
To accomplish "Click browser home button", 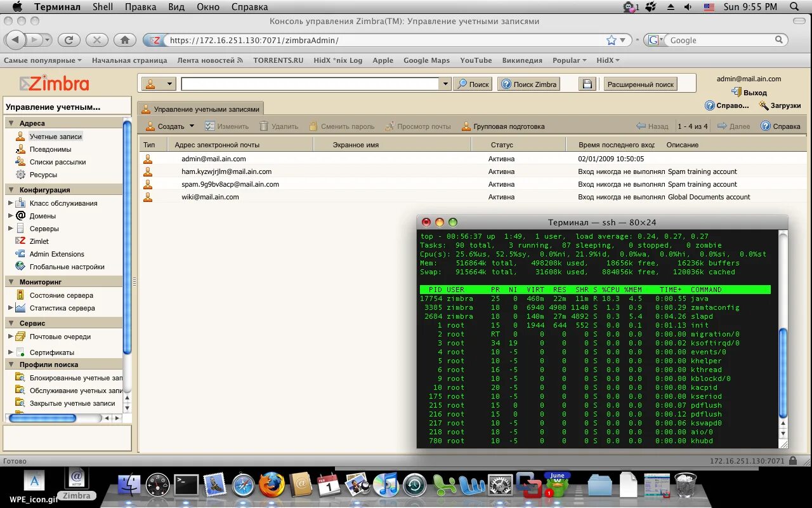I will pos(125,40).
